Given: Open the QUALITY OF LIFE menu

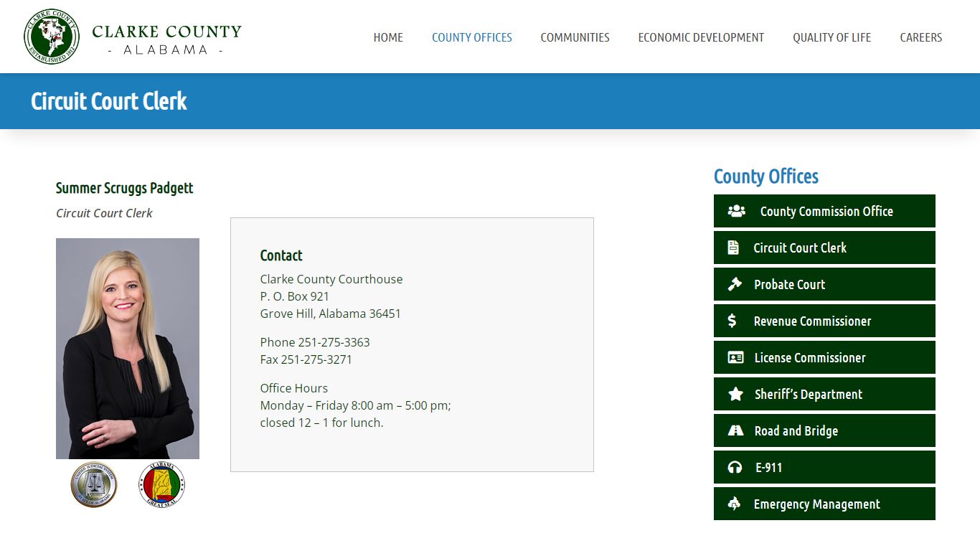Looking at the screenshot, I should pyautogui.click(x=832, y=37).
